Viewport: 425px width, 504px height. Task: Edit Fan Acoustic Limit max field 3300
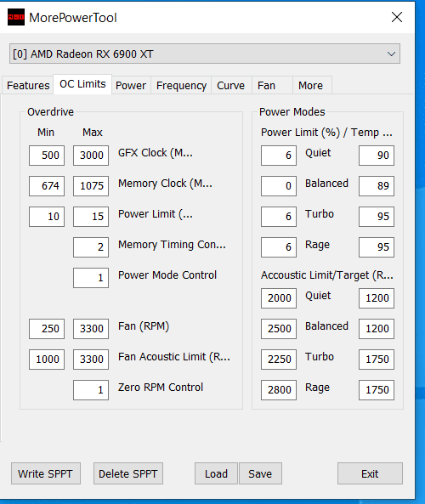pyautogui.click(x=91, y=360)
